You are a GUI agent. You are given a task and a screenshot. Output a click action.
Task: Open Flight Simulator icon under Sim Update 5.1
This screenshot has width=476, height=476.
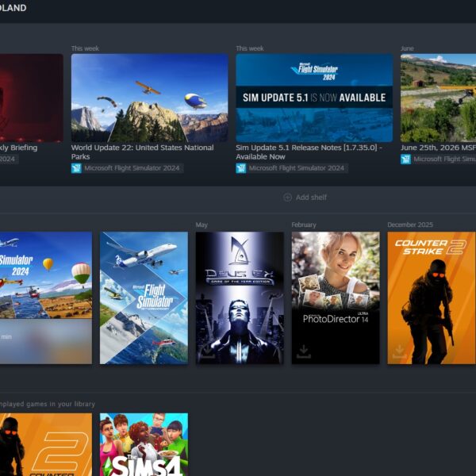coord(241,168)
